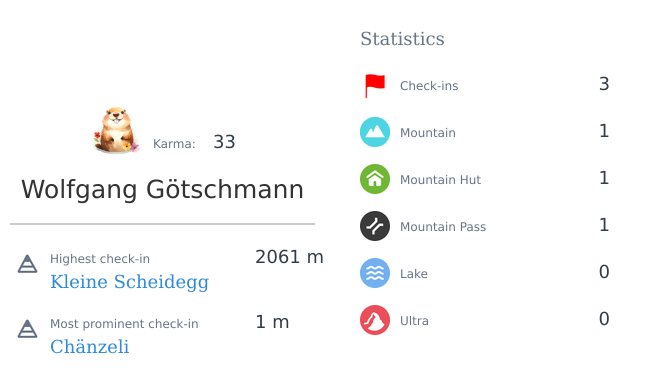
Task: Open the Kleine Scheidegg link
Action: [129, 282]
